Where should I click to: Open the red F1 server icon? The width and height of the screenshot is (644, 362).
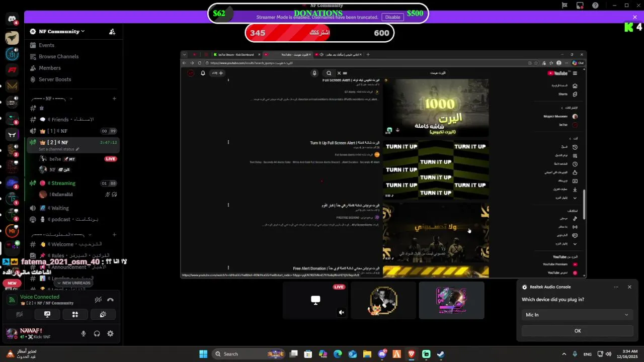(x=12, y=70)
